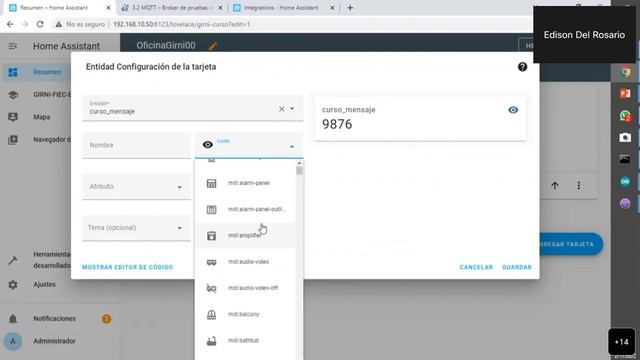Move card up with arrow icon

tap(555, 186)
